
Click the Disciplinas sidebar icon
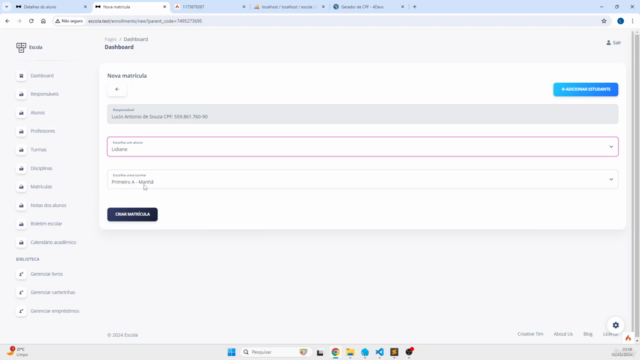pyautogui.click(x=21, y=168)
